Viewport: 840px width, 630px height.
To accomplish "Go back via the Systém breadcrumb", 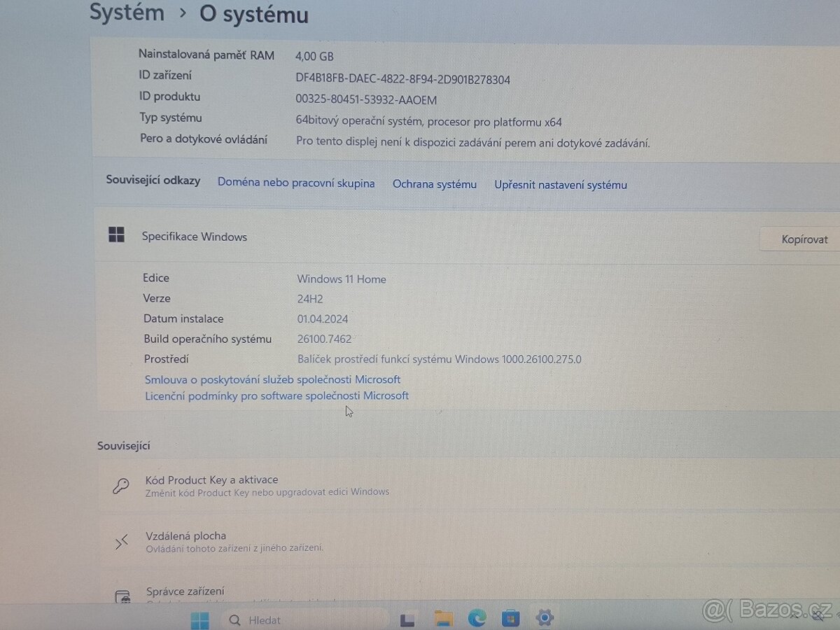I will pyautogui.click(x=127, y=12).
